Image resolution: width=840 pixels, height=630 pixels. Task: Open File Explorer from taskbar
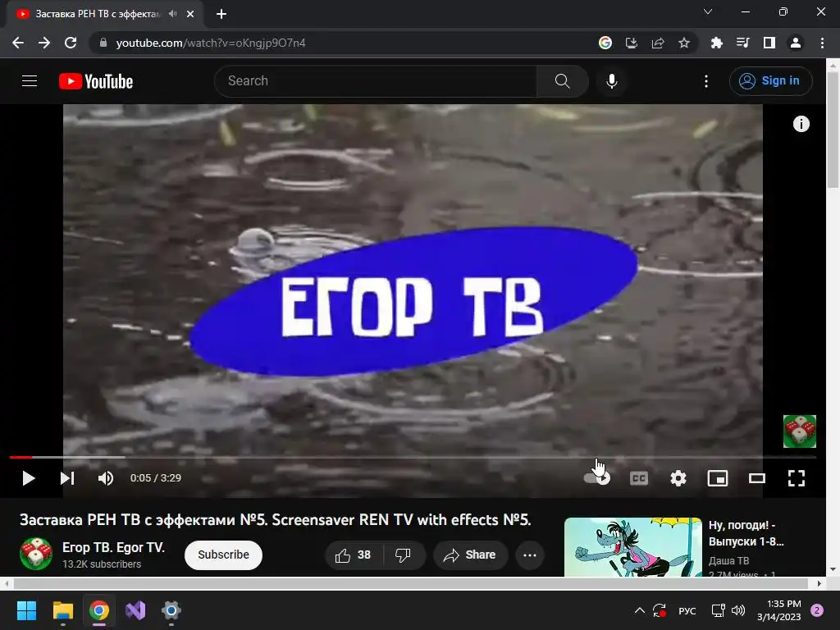point(62,610)
